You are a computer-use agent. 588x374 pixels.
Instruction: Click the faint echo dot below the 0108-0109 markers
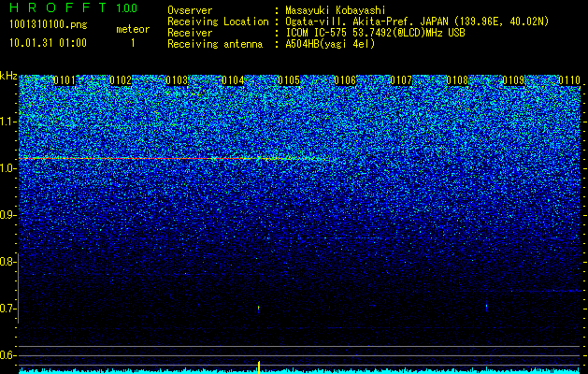coord(486,307)
